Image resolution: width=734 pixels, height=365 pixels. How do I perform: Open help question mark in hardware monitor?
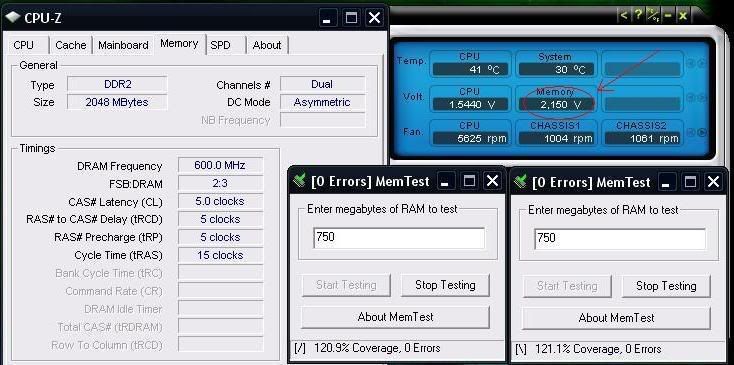pos(639,15)
